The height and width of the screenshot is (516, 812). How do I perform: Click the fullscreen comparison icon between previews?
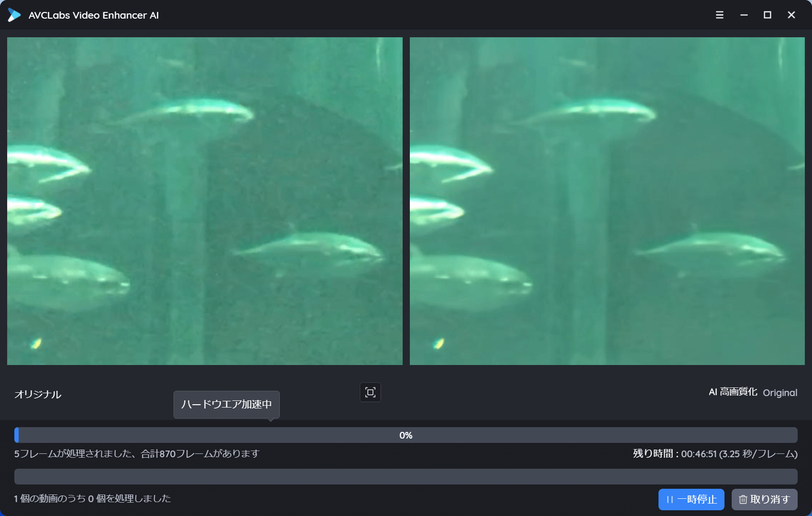(370, 392)
